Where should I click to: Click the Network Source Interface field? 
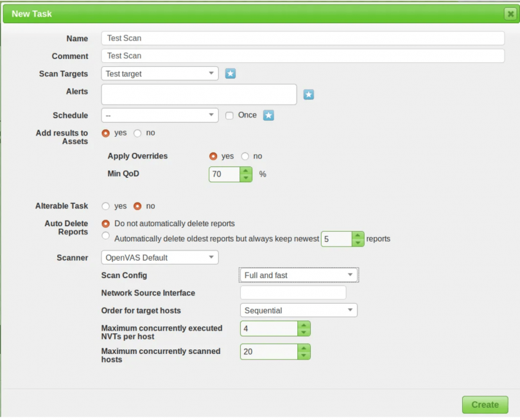click(292, 292)
